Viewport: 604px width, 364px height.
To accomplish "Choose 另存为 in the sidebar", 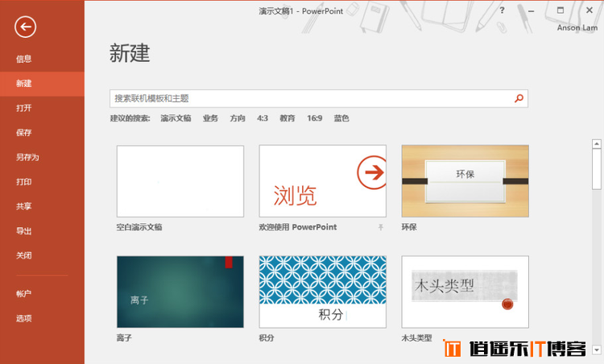I will (x=27, y=157).
